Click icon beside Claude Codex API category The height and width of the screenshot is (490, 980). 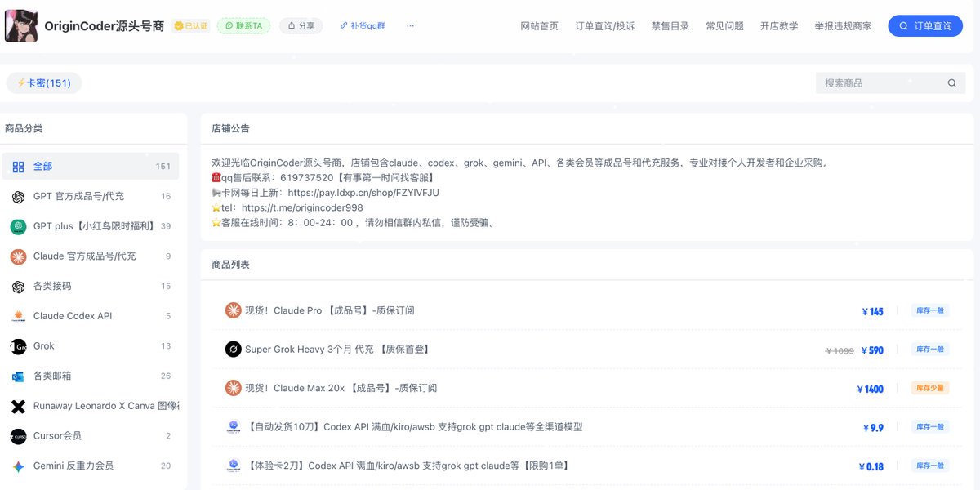18,316
